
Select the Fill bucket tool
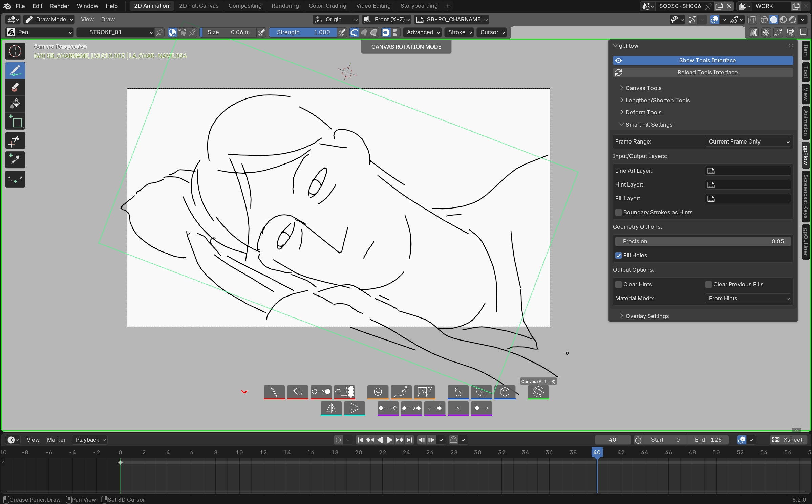pos(15,103)
